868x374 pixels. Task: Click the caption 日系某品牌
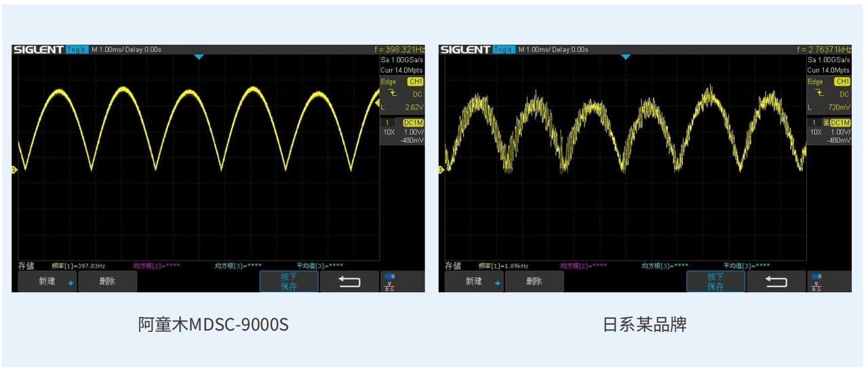tap(645, 325)
